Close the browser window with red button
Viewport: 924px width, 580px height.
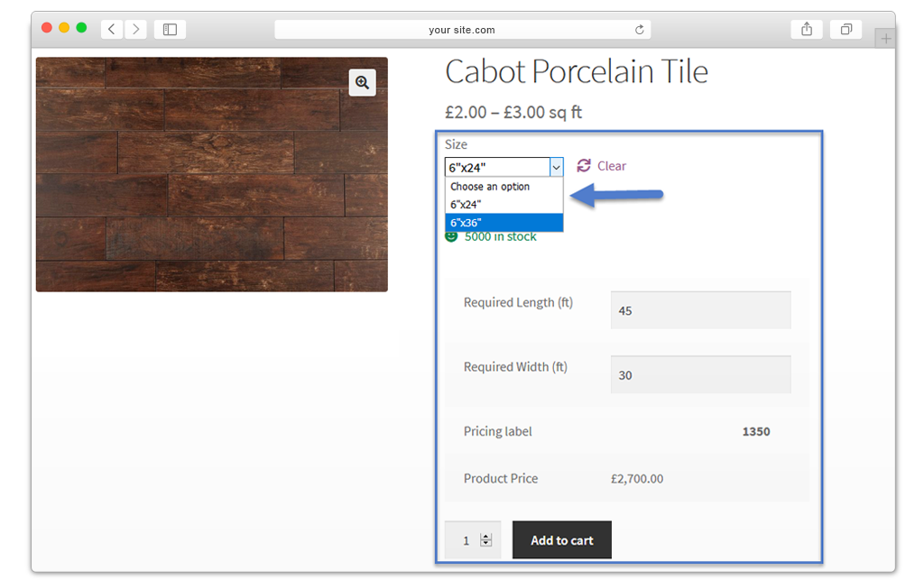pyautogui.click(x=47, y=28)
